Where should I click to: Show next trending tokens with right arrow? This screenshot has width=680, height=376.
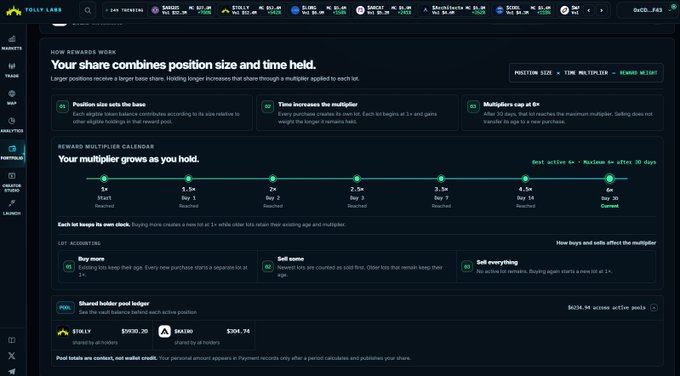pyautogui.click(x=602, y=10)
